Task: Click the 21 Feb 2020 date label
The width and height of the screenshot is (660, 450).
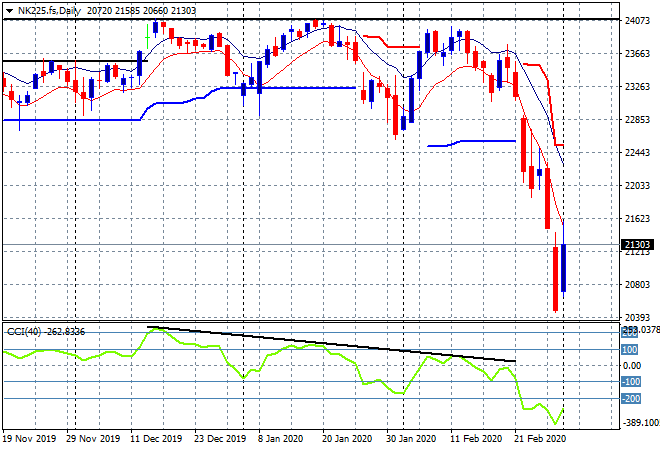Action: coord(540,439)
